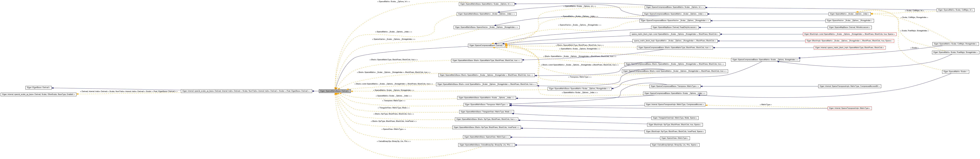Image resolution: width=980 pixels, height=159 pixels.
Task: Open SparseCompressedBase of Block of non-const SparseMatrix
Action: [x=675, y=64]
